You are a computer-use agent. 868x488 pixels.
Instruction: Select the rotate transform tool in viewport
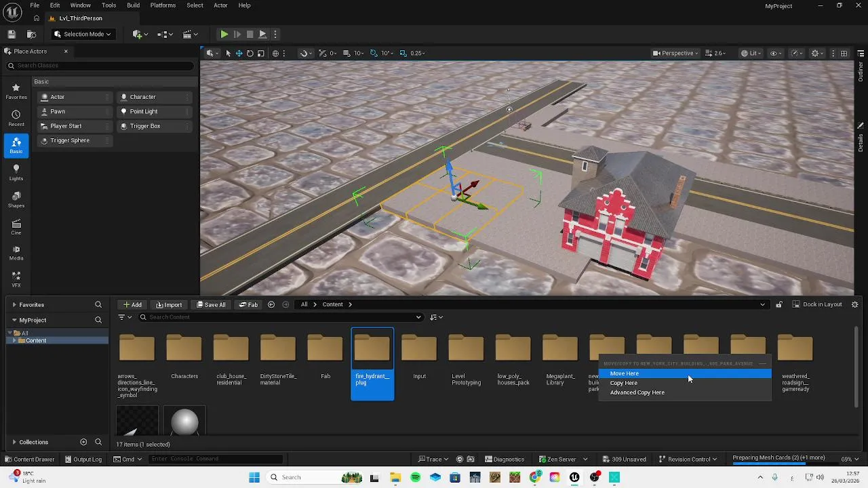point(250,53)
